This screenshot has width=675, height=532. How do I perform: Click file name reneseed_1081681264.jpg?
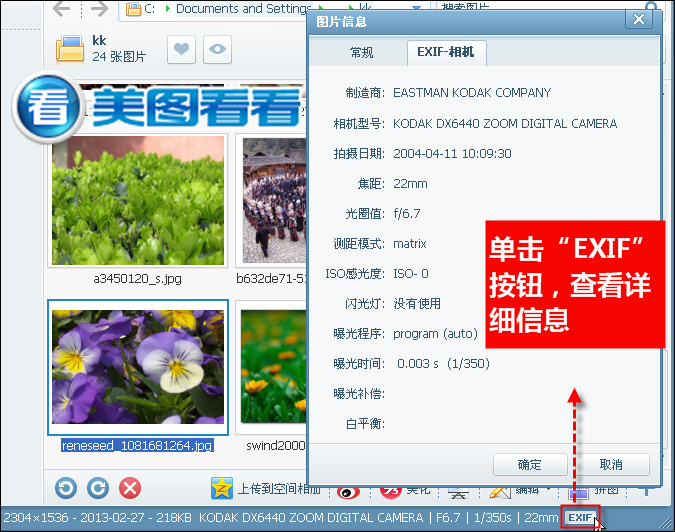pos(137,445)
